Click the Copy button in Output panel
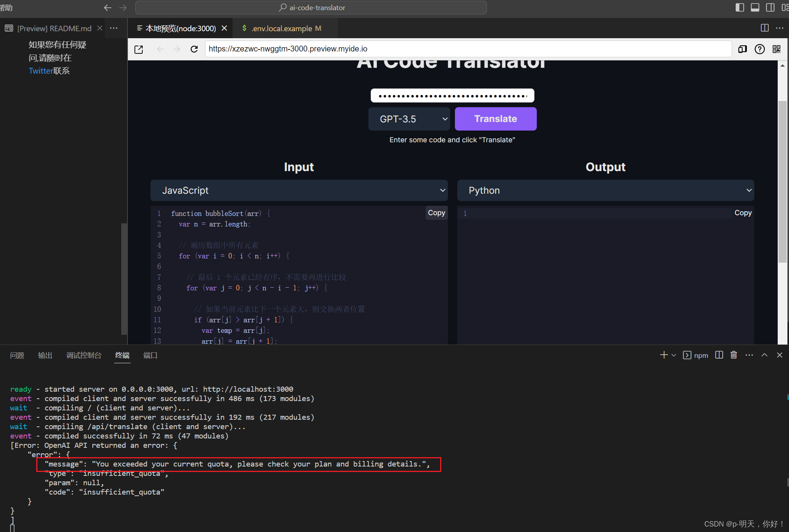789x532 pixels. 743,212
